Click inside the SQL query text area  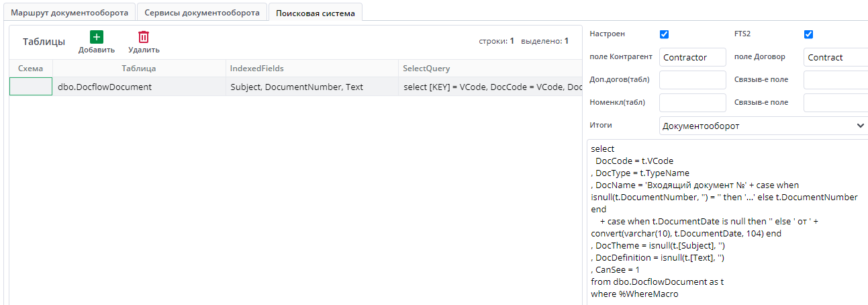[728, 222]
